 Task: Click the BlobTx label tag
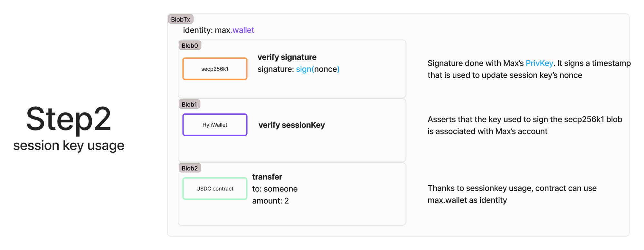181,19
